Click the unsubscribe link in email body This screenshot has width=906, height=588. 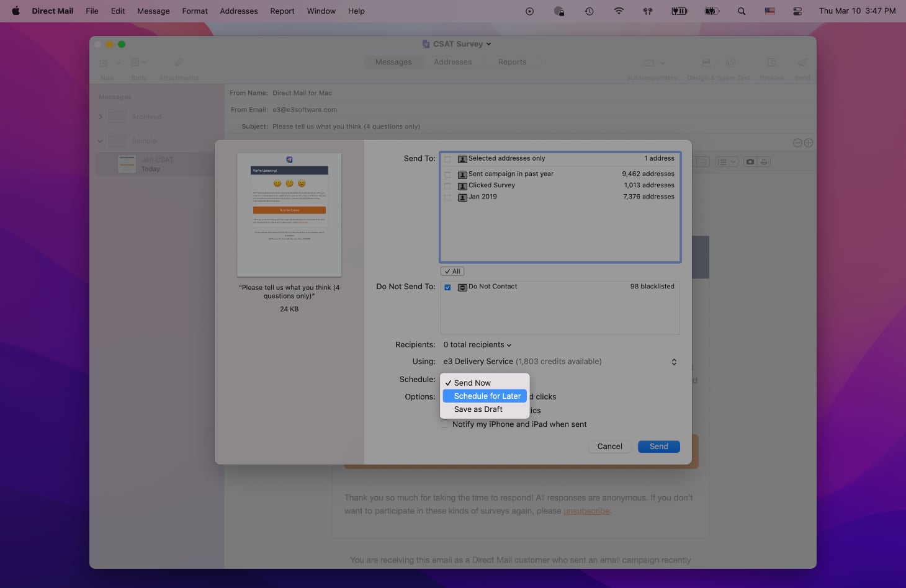tap(586, 511)
